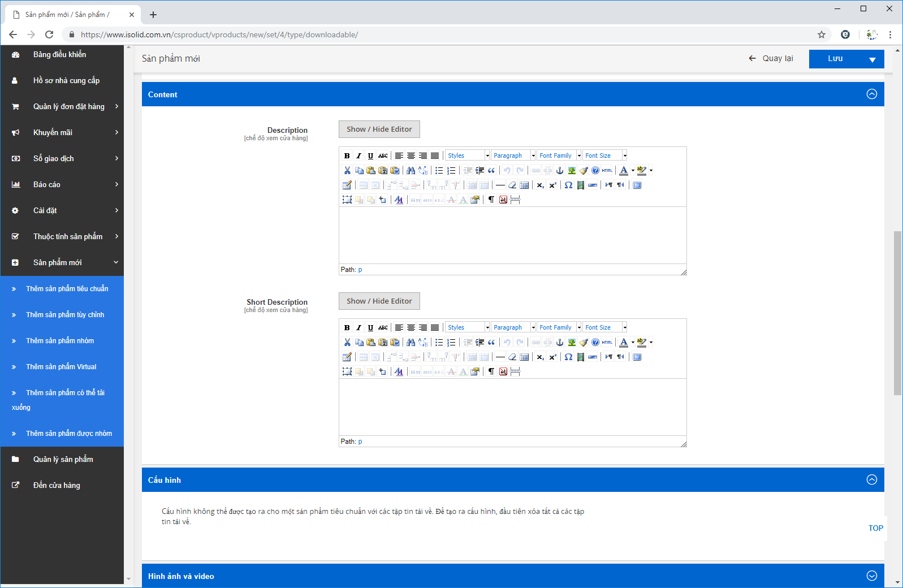Go back using the Quay lại link
Screen dimensions: 903x588
771,58
